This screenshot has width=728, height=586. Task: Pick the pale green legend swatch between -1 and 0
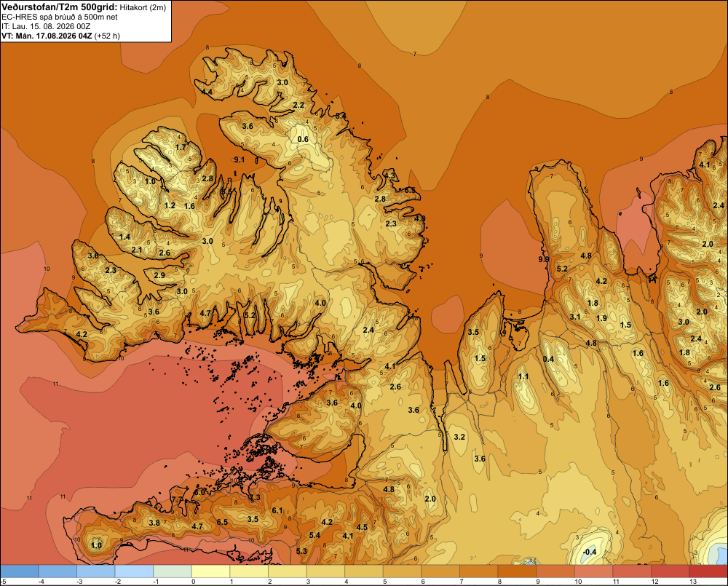(173, 571)
